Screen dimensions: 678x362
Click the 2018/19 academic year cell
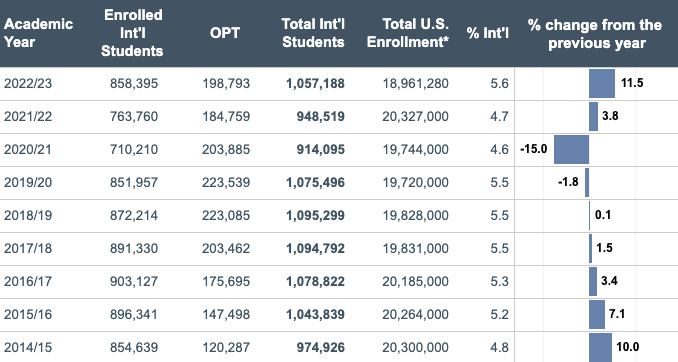tap(28, 215)
